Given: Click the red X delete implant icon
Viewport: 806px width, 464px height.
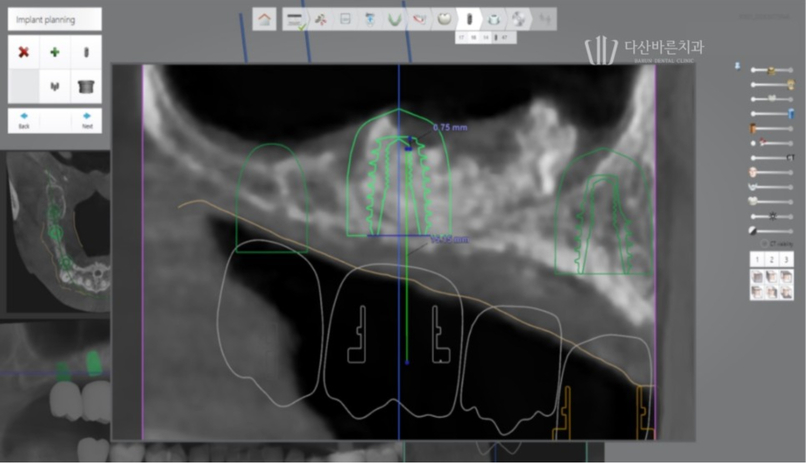Looking at the screenshot, I should coord(24,51).
